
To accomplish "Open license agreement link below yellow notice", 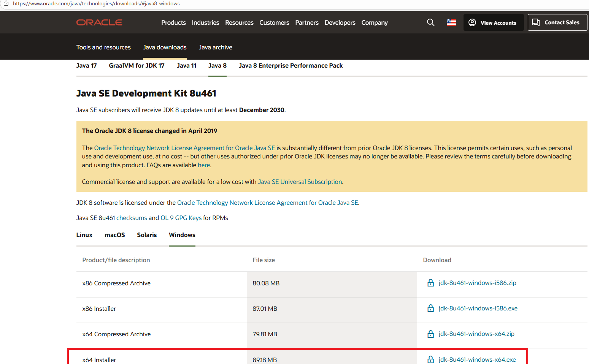I will tap(268, 203).
